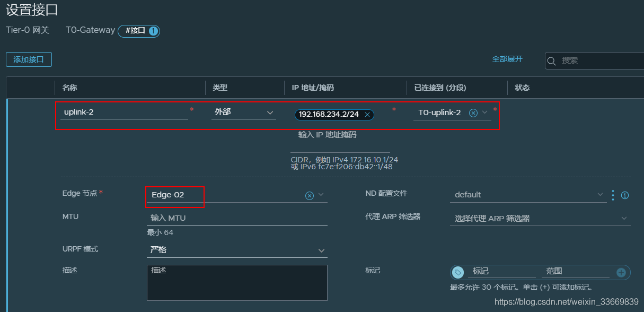Click the description (描述) text area
The image size is (644, 312).
237,282
